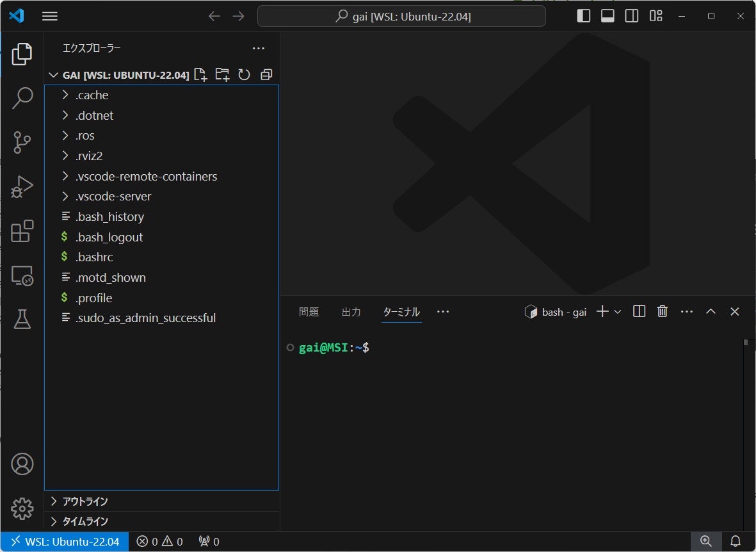Toggle primary side bar visibility
The image size is (756, 552).
[x=583, y=16]
